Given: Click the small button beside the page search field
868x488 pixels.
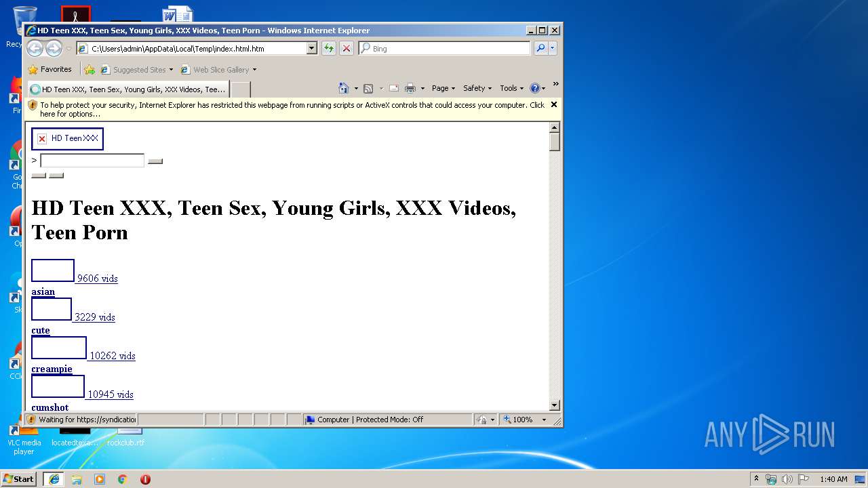Looking at the screenshot, I should (x=155, y=161).
